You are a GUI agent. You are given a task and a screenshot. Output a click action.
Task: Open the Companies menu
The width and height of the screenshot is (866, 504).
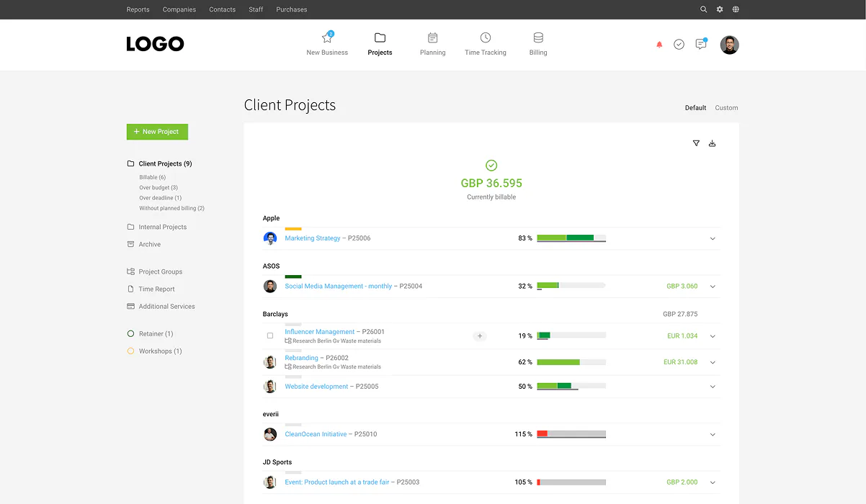(x=179, y=9)
